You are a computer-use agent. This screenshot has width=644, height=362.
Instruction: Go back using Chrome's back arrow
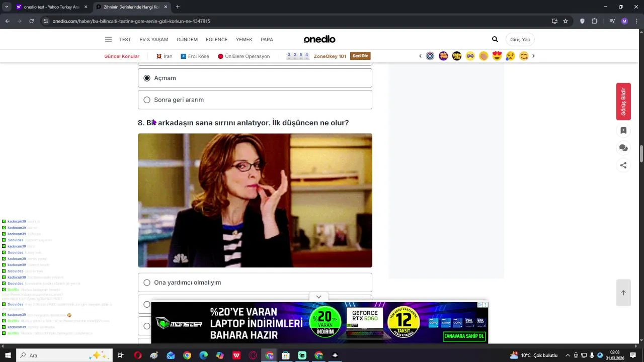8,21
